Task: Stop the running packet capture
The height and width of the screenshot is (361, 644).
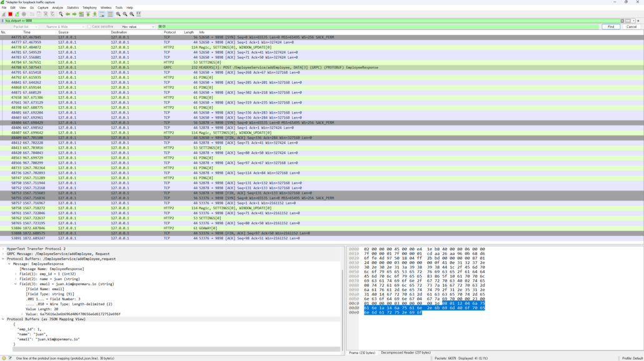Action: (x=10, y=14)
